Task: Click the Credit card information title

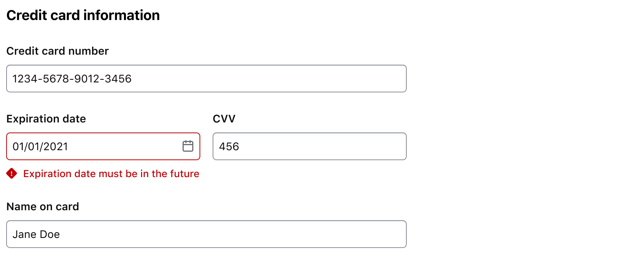Action: pos(83,15)
